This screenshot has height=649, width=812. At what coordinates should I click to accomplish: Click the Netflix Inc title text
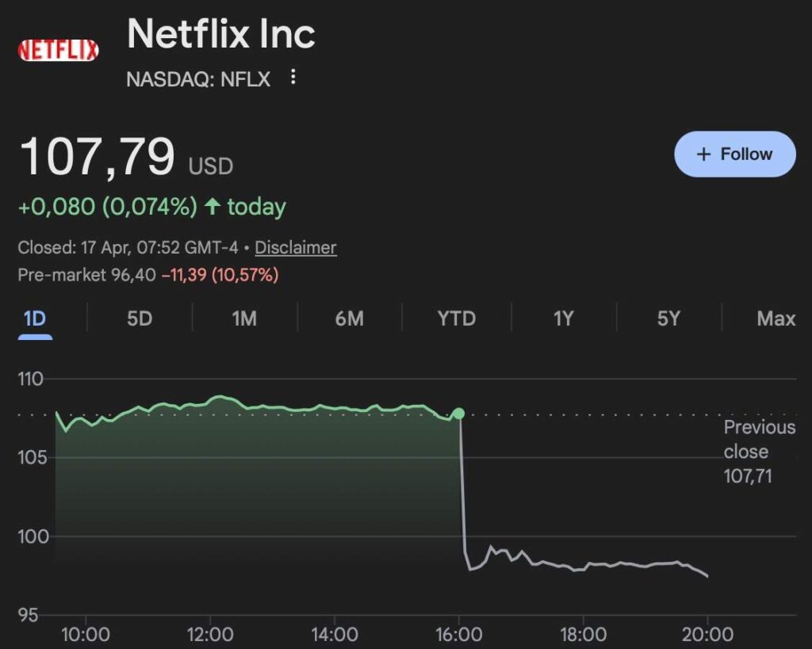(221, 34)
